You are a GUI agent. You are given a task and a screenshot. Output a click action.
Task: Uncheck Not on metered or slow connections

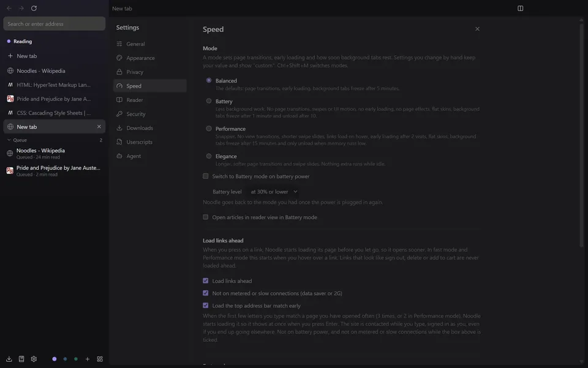206,293
